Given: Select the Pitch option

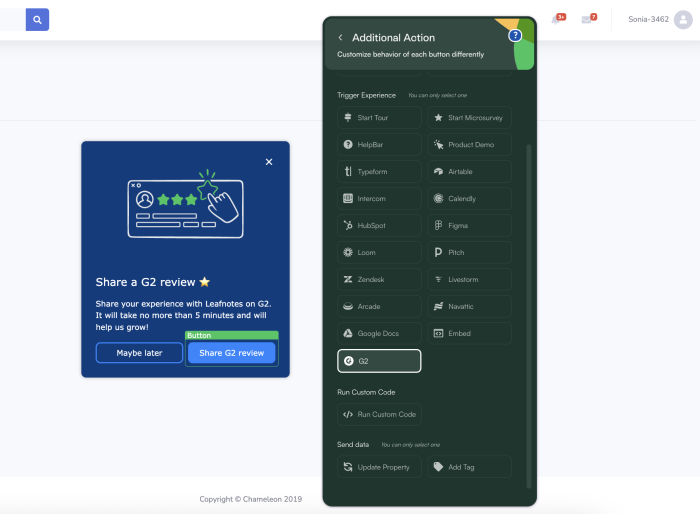Looking at the screenshot, I should [470, 252].
